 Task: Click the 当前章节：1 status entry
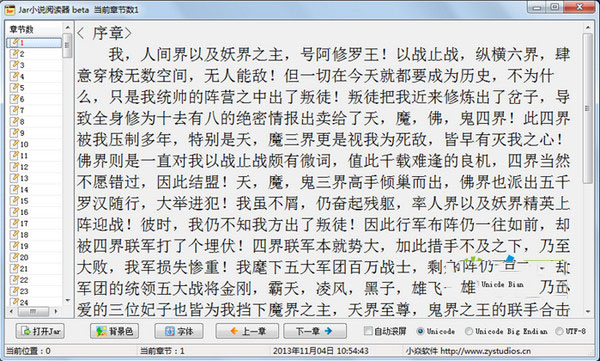coord(162,351)
